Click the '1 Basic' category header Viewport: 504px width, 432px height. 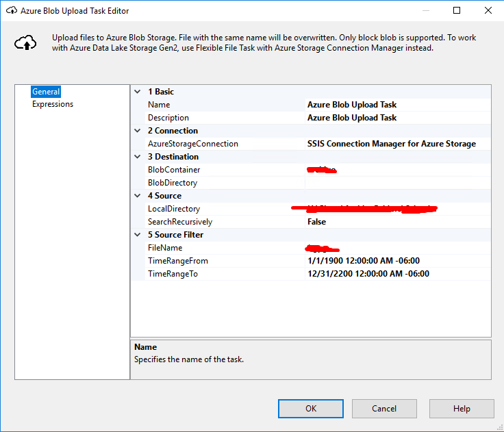point(161,92)
